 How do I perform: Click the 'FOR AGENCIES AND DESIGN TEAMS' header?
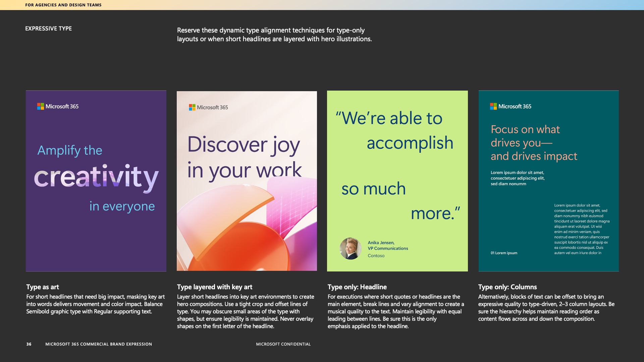(x=63, y=5)
